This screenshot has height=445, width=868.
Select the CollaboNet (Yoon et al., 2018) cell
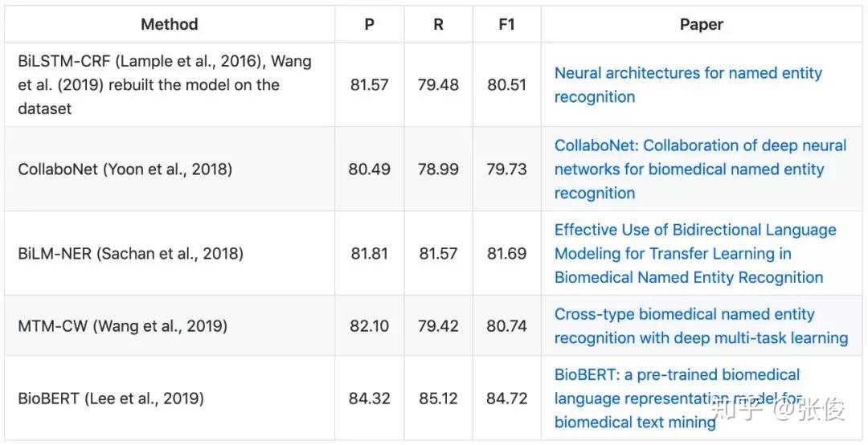tap(125, 169)
